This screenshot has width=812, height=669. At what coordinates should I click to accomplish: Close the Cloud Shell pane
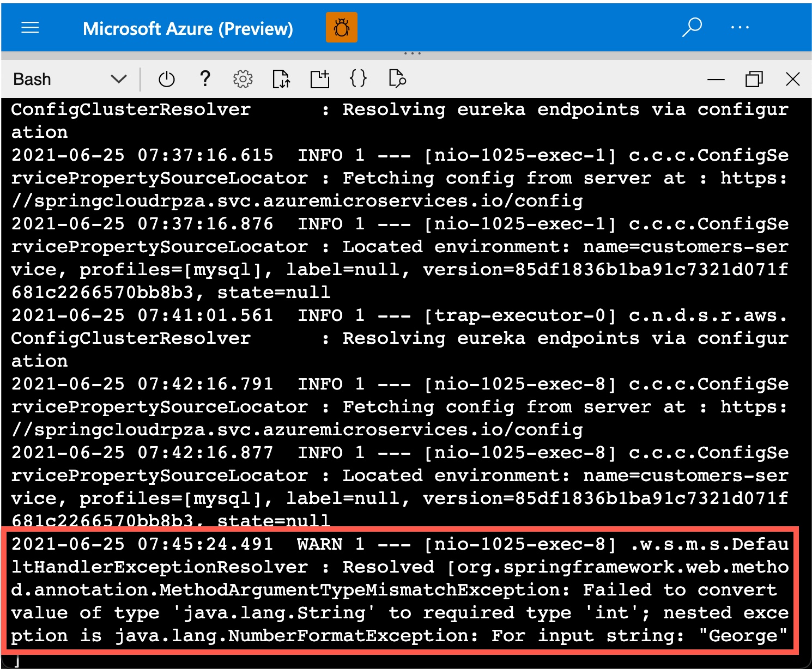[x=792, y=80]
